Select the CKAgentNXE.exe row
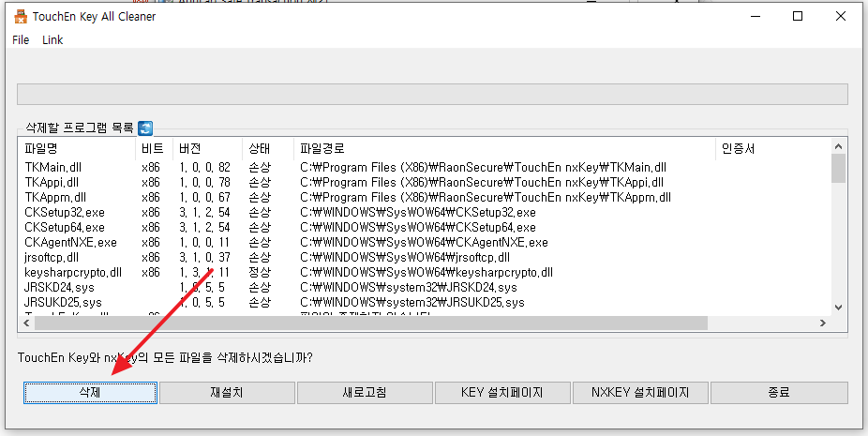The height and width of the screenshot is (436, 868). click(426, 242)
